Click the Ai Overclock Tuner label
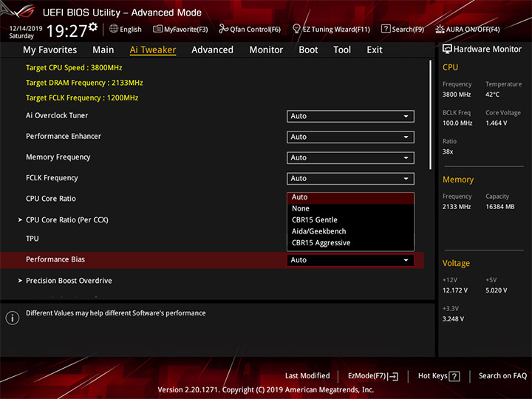The height and width of the screenshot is (399, 532). point(57,116)
